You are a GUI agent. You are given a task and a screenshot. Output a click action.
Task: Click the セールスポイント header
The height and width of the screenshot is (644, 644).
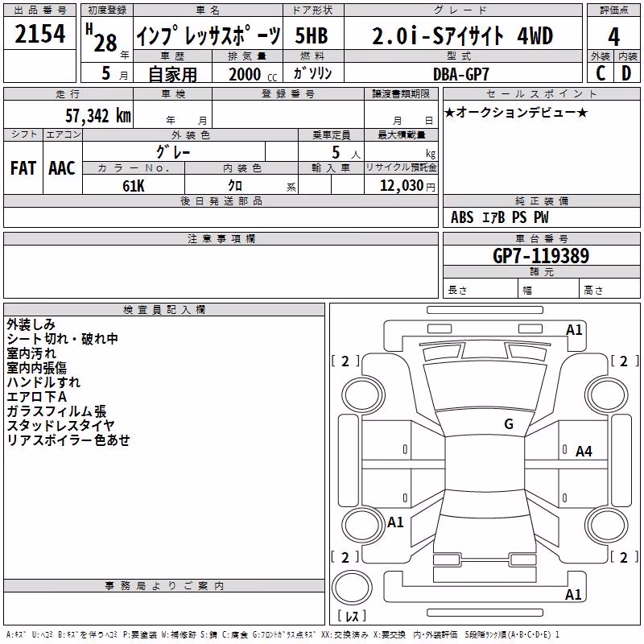pos(541,93)
